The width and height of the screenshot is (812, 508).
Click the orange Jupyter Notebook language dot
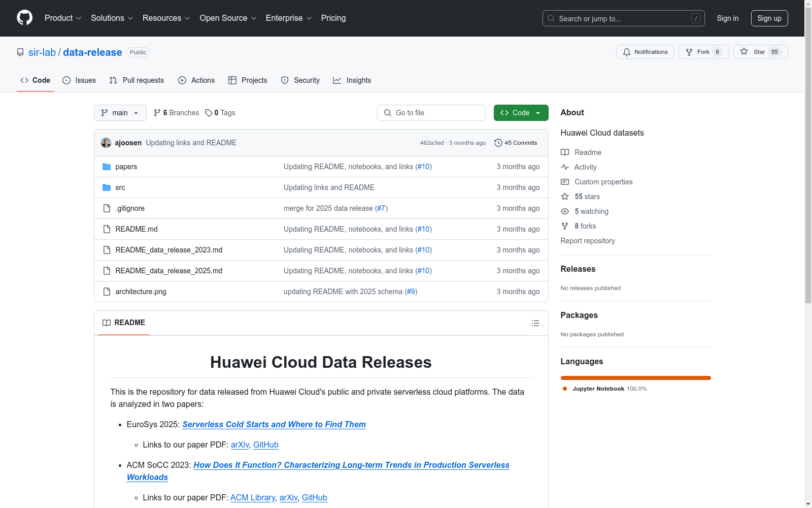pos(565,389)
